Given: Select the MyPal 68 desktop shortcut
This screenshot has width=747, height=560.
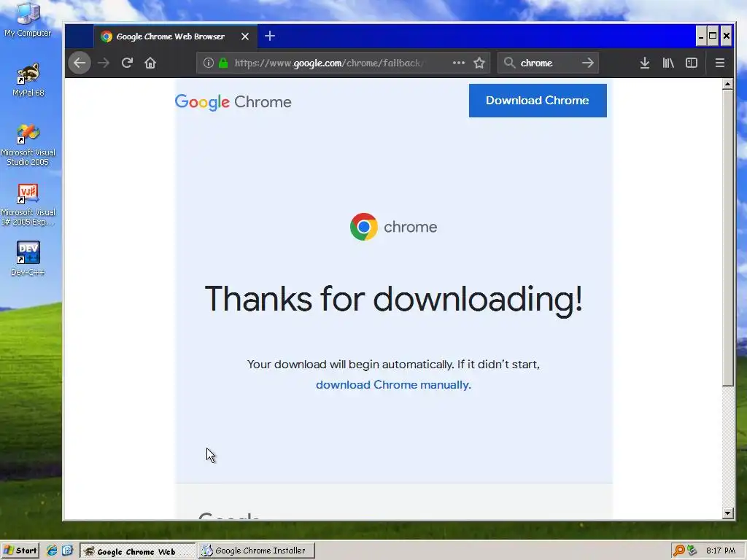Looking at the screenshot, I should (x=28, y=80).
